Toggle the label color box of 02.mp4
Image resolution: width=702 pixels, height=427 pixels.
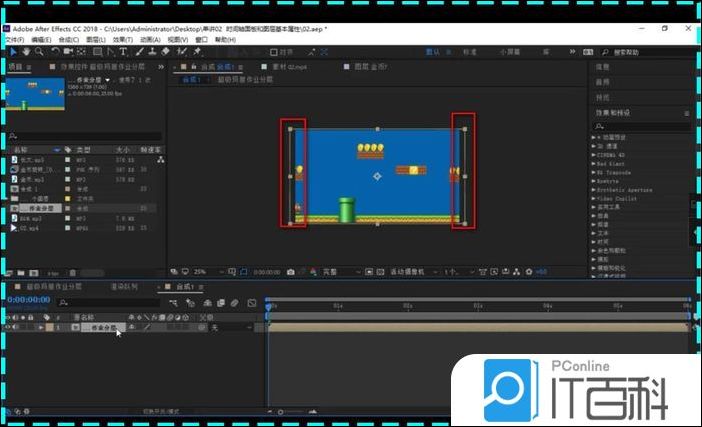coord(67,228)
